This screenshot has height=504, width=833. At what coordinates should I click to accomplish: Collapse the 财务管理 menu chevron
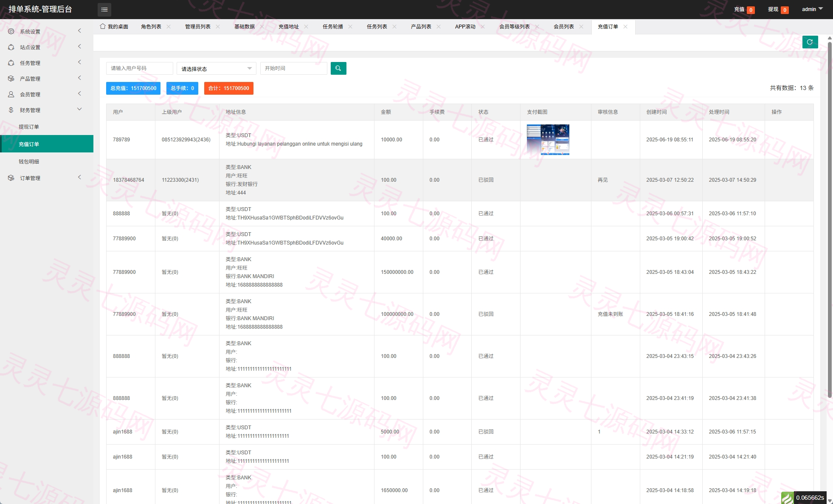pyautogui.click(x=79, y=109)
